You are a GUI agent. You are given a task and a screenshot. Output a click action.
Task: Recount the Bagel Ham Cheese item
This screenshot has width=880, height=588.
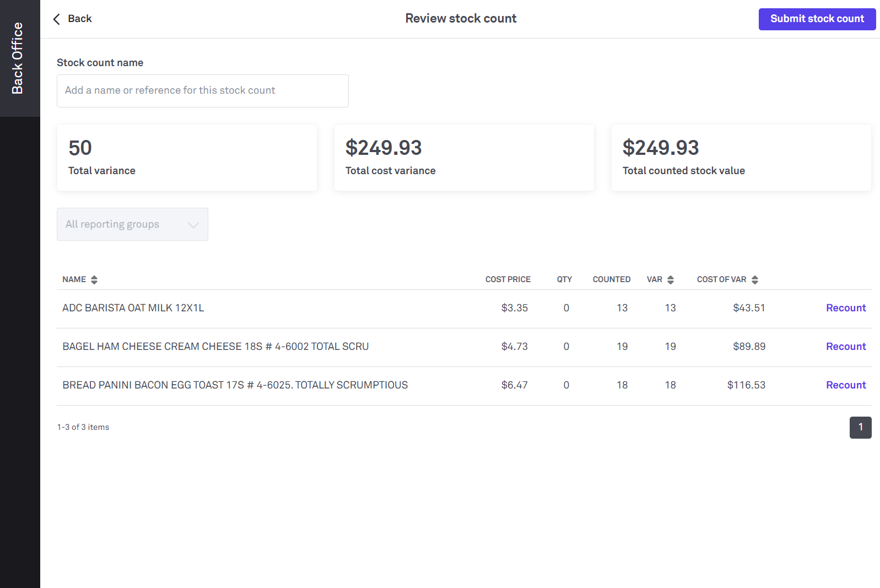(845, 347)
